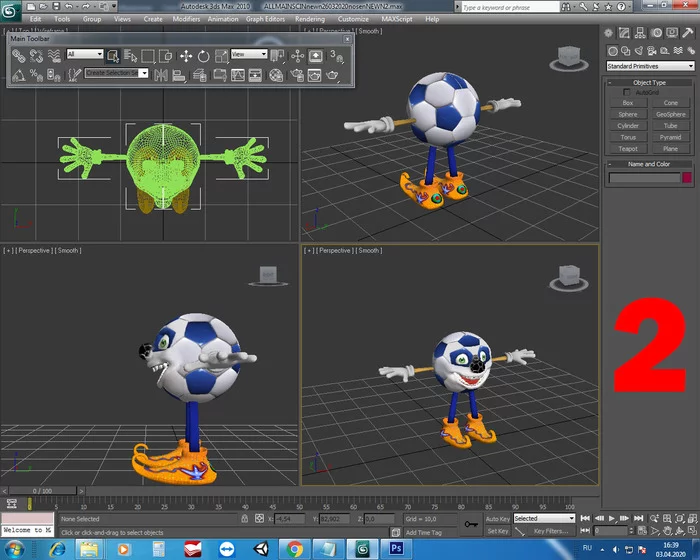This screenshot has width=700, height=560.
Task: Click the Box primitive button
Action: pyautogui.click(x=628, y=103)
